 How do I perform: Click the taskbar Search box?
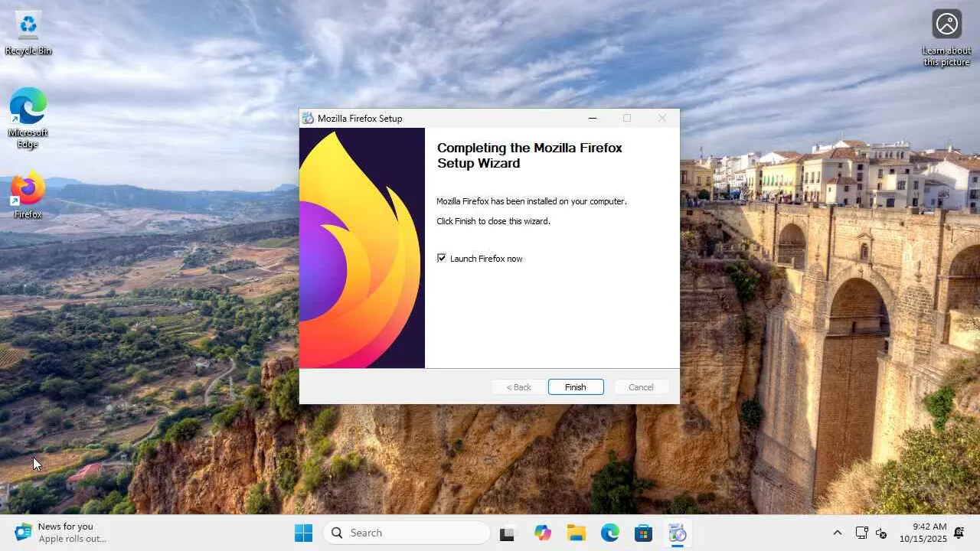coord(407,533)
